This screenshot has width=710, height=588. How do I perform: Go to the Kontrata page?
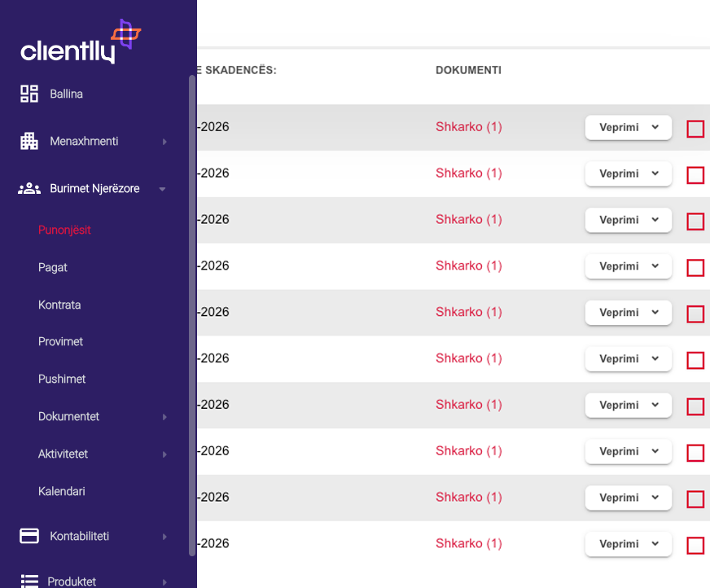(59, 305)
